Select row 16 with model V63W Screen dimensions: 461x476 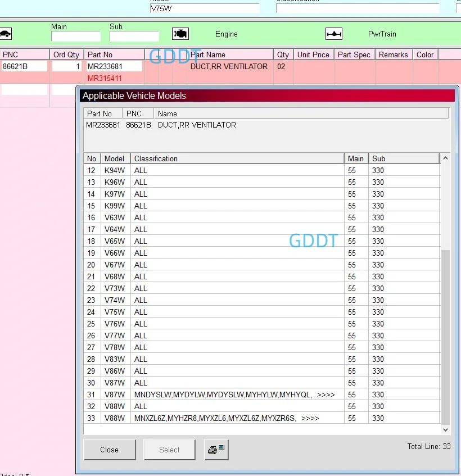pyautogui.click(x=262, y=217)
